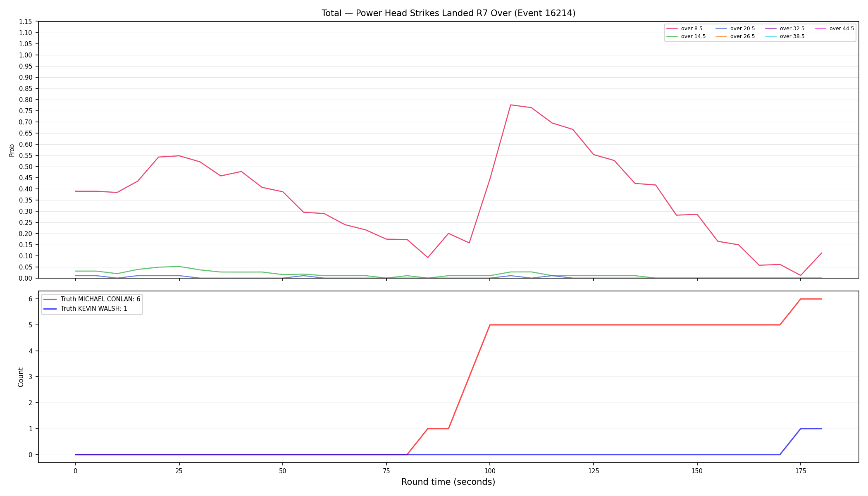The image size is (868, 496).
Task: Click the 'over 20.5' legend entry
Action: (x=735, y=29)
